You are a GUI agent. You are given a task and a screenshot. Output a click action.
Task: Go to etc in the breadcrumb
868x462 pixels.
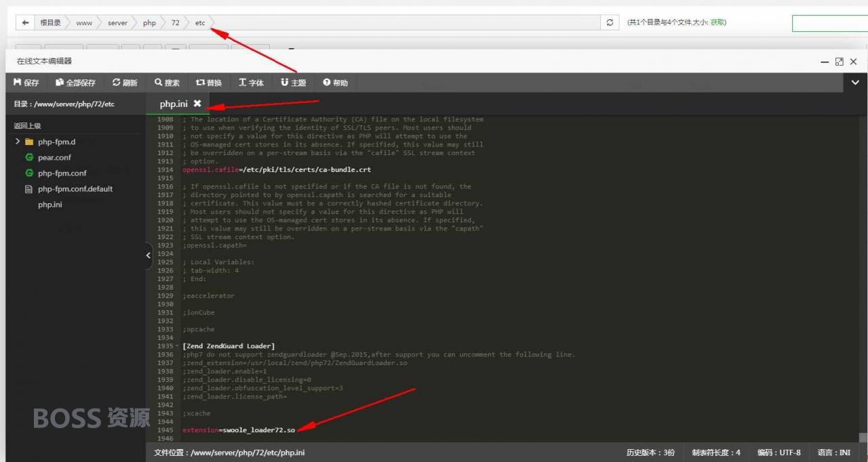coord(200,22)
